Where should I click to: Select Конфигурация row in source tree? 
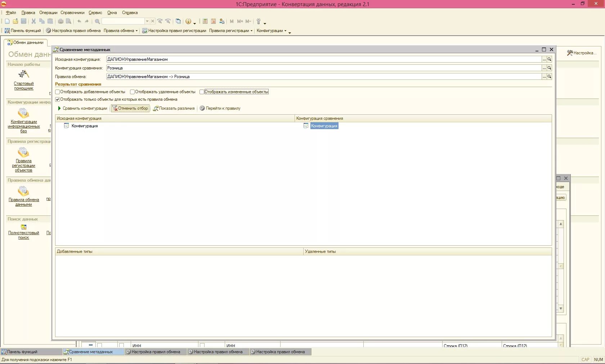pos(84,126)
